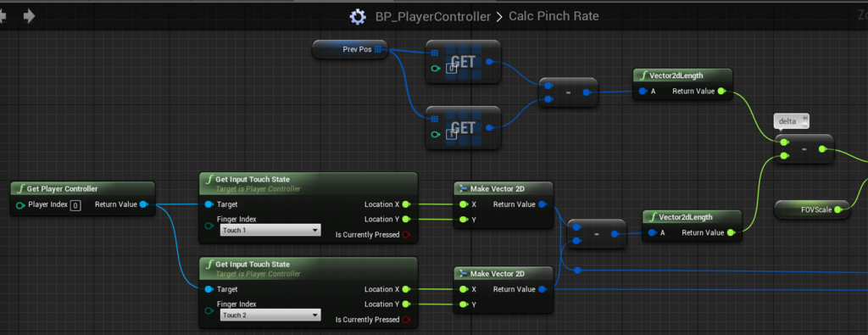Edit the Player Index value field
Image resolution: width=868 pixels, height=335 pixels.
pyautogui.click(x=75, y=205)
